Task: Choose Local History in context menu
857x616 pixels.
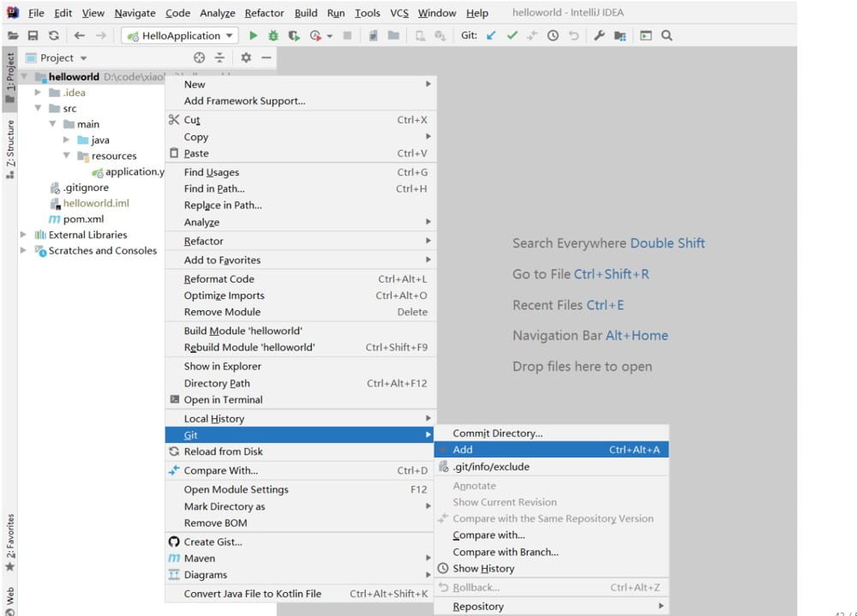Action: [x=300, y=419]
